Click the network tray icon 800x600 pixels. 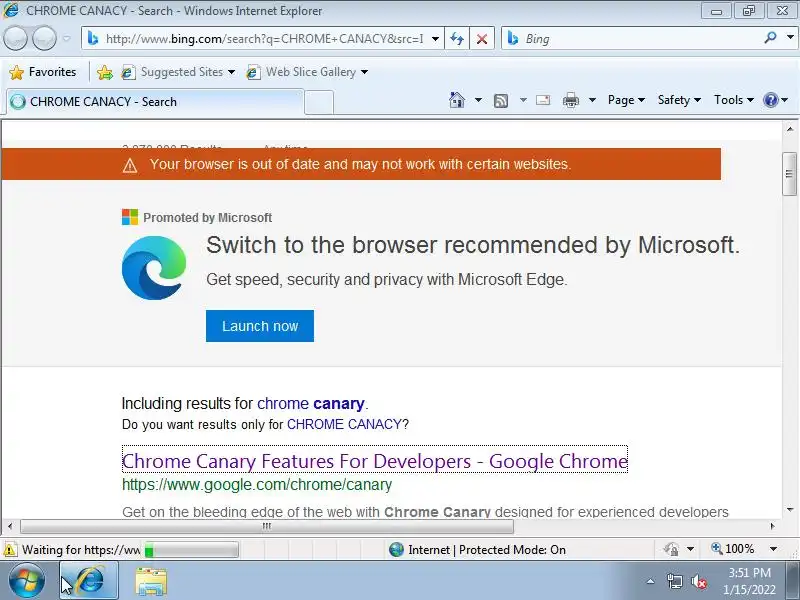(x=674, y=581)
